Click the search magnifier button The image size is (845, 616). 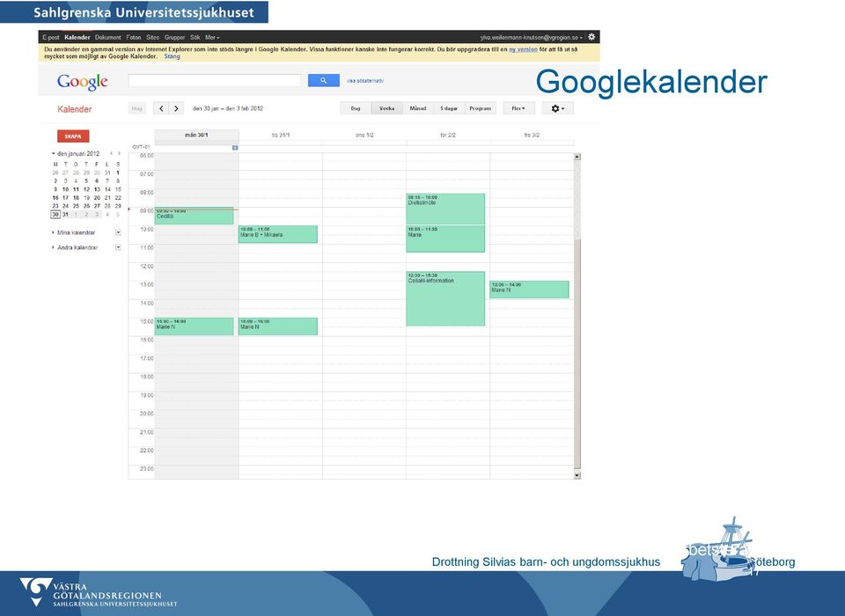[323, 80]
